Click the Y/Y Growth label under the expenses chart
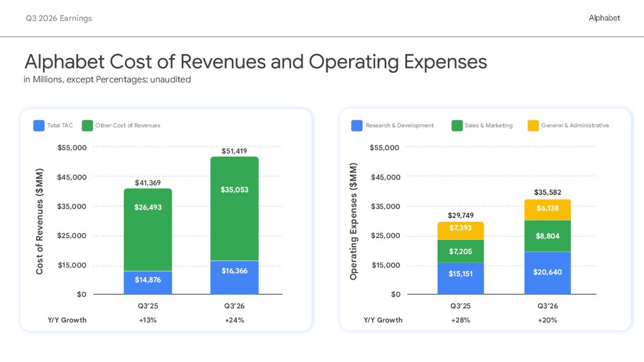The image size is (644, 362). point(383,320)
